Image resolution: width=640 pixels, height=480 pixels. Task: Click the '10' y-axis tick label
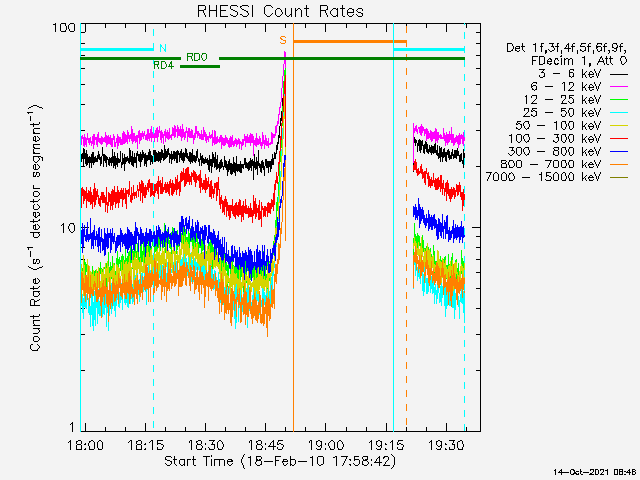point(68,228)
